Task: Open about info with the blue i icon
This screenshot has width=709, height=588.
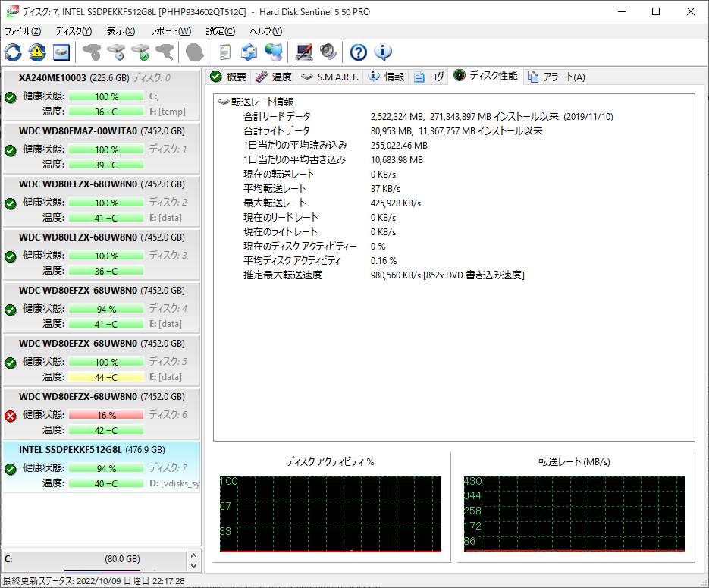Action: click(383, 52)
